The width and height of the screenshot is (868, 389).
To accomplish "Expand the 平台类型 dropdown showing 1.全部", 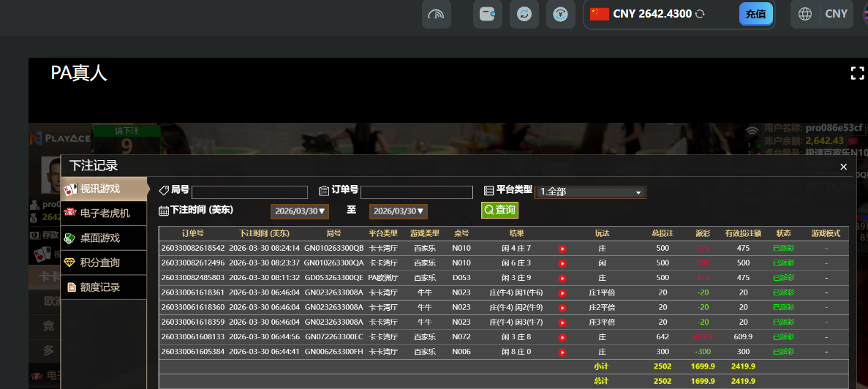I will tap(591, 192).
